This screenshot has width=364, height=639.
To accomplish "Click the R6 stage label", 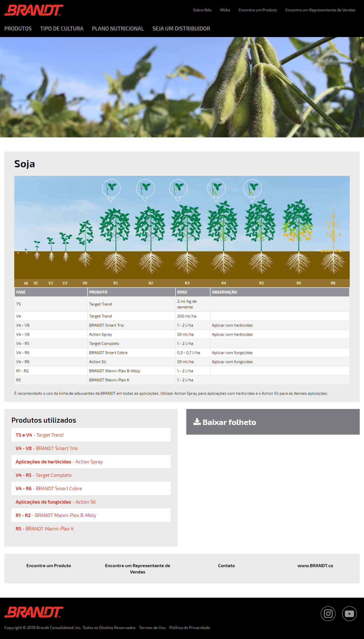I will pos(299,283).
